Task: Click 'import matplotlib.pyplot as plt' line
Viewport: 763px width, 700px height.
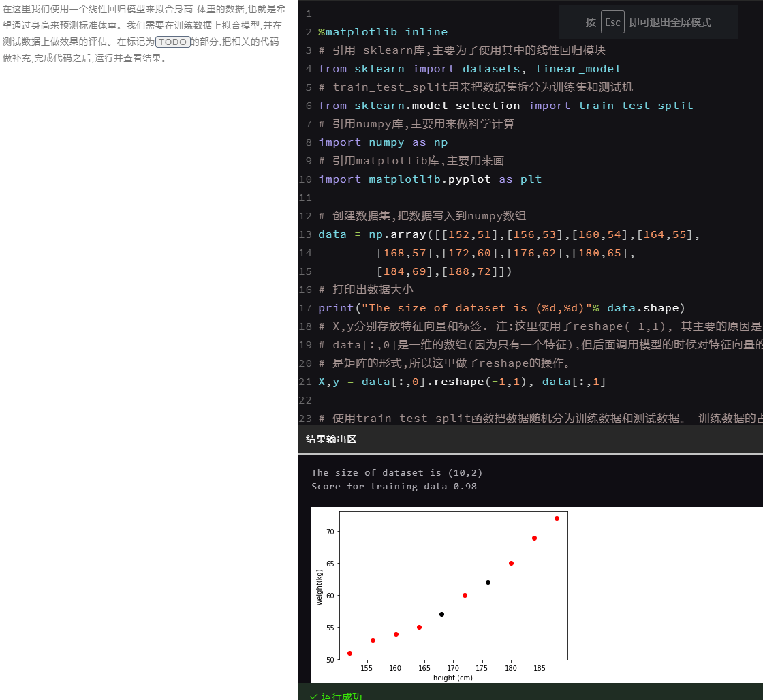Action: pos(430,180)
